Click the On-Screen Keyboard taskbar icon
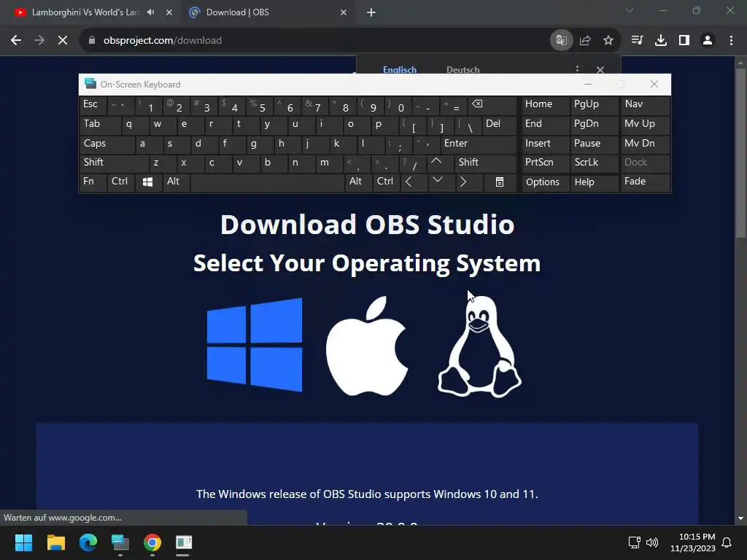 tap(120, 542)
